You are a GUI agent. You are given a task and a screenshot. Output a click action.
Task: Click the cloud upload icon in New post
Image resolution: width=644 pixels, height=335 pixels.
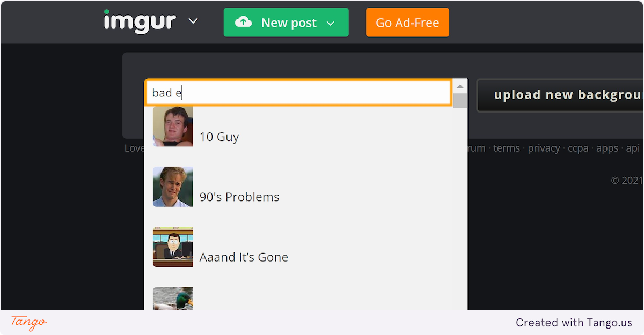click(243, 22)
